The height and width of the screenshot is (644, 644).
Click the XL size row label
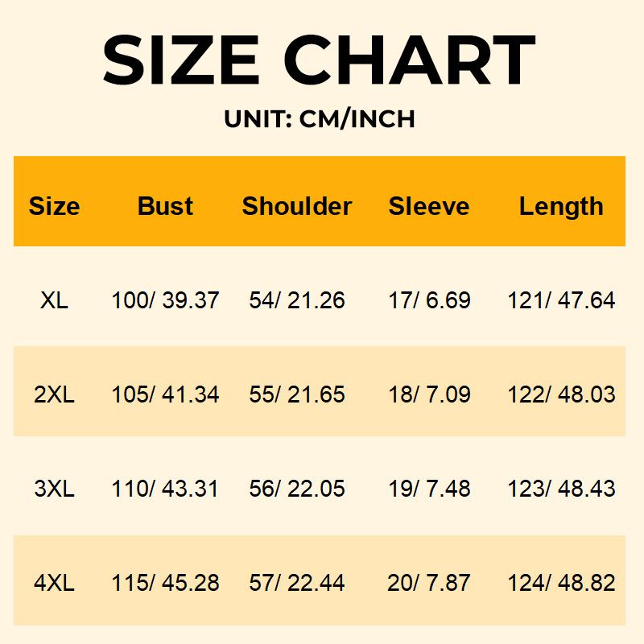[x=54, y=301]
